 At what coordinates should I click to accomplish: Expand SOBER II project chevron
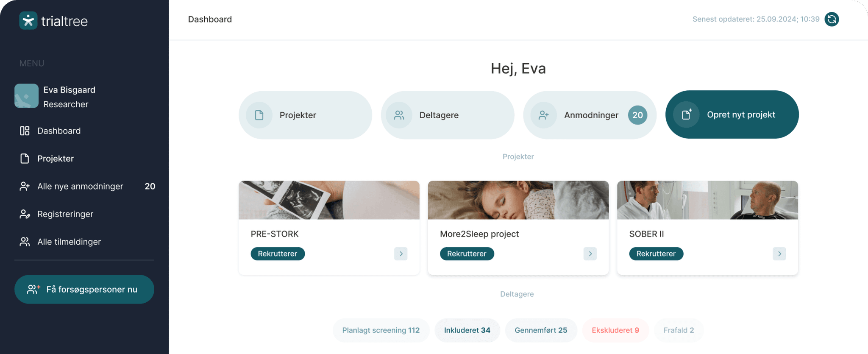tap(779, 254)
